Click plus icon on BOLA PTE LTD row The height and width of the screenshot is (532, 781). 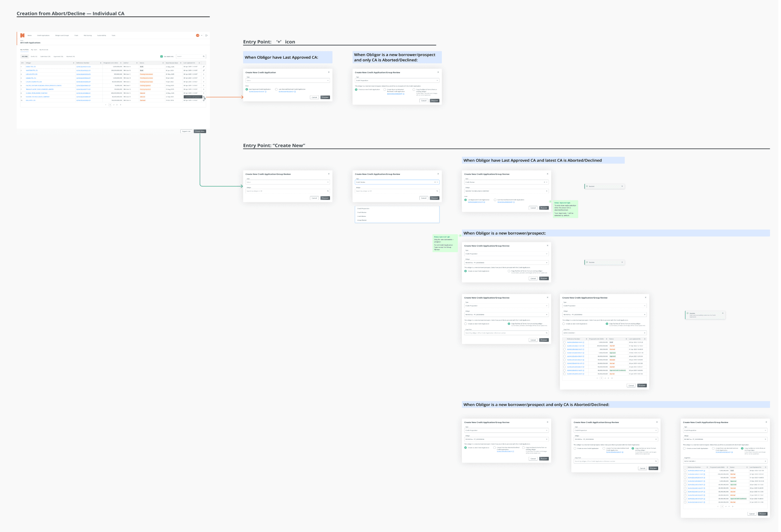tap(204, 100)
